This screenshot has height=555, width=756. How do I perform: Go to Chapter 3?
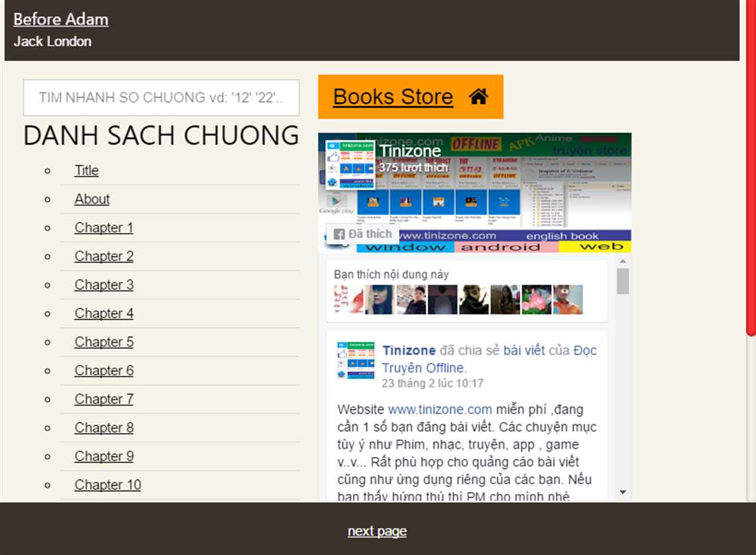tap(103, 284)
